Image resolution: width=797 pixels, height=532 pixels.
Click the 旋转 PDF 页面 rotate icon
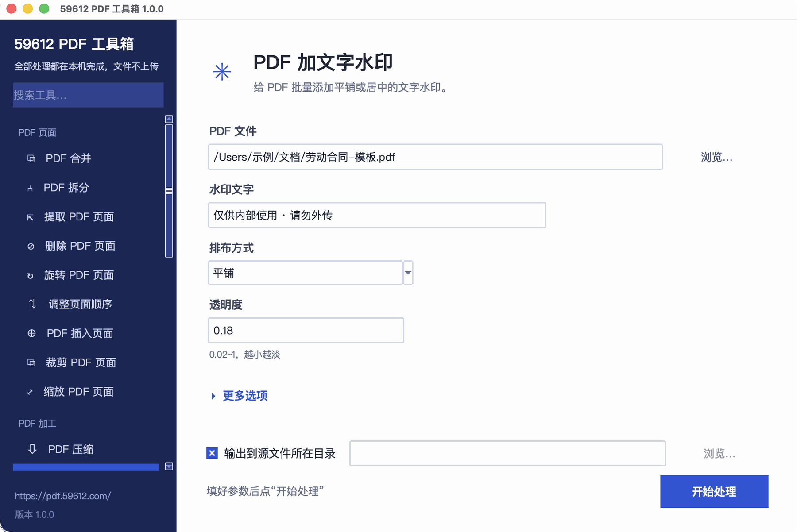click(x=30, y=276)
